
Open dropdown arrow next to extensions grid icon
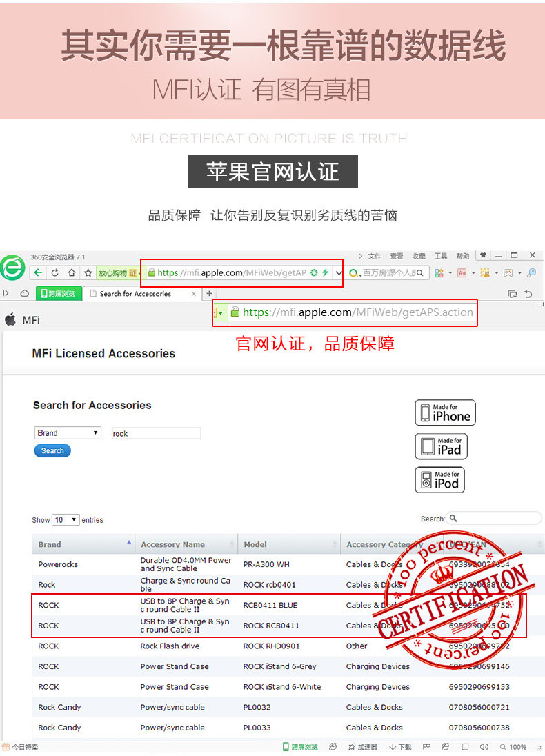coord(450,273)
